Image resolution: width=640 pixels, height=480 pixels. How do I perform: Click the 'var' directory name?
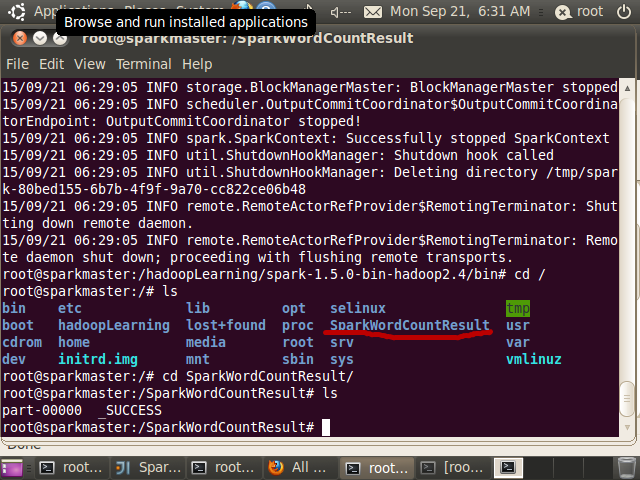pos(518,342)
